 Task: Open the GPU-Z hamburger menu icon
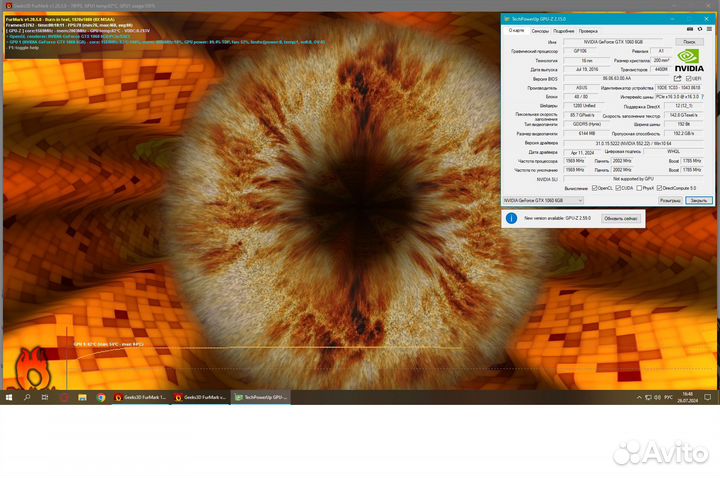[707, 31]
